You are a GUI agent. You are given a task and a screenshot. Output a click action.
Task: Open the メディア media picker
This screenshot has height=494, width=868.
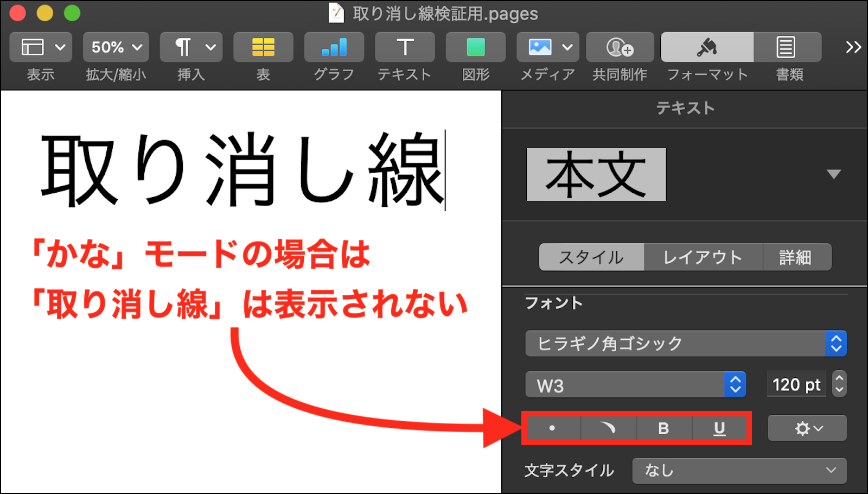pyautogui.click(x=548, y=47)
